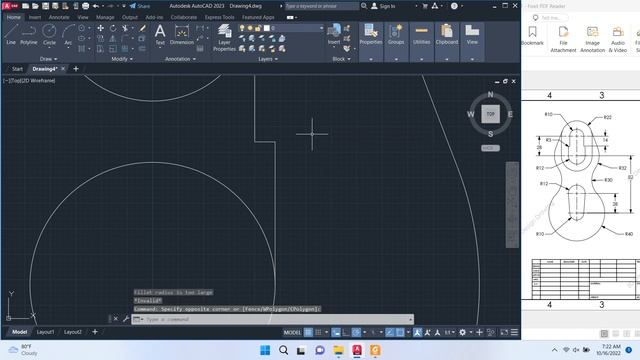Click the command line input field
This screenshot has height=360, width=640.
point(273,319)
